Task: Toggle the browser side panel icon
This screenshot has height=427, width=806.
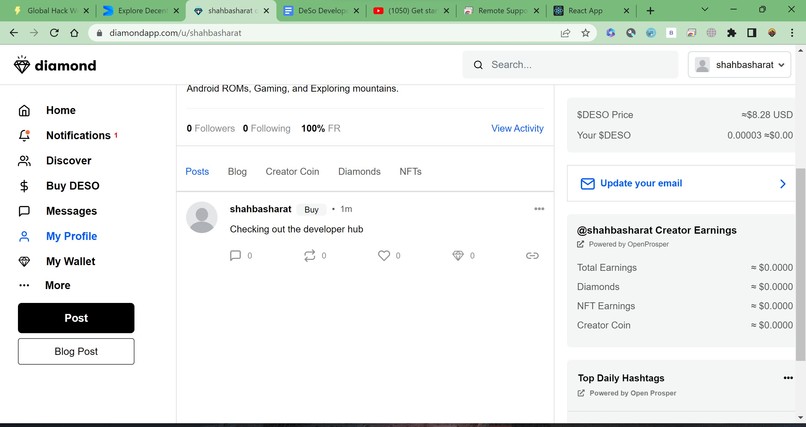Action: [752, 33]
